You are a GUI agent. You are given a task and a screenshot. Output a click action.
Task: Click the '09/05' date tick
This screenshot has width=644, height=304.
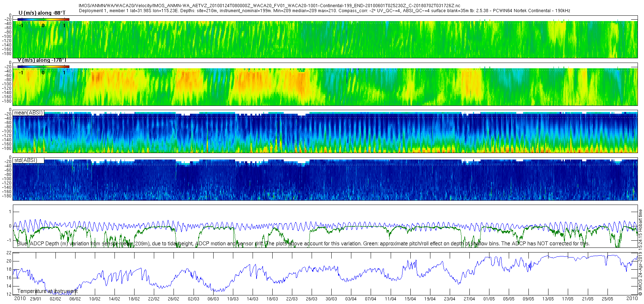click(528, 299)
